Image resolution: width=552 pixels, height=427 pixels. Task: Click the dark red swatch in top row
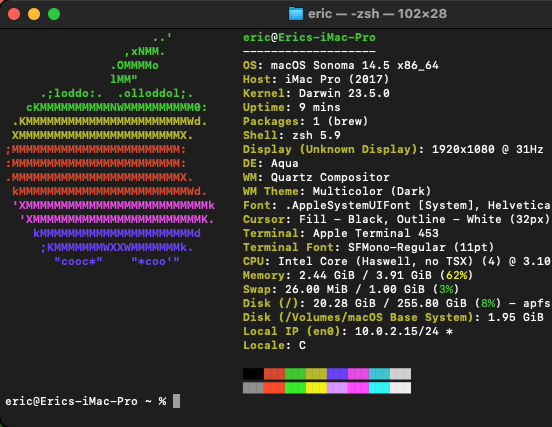pyautogui.click(x=274, y=374)
